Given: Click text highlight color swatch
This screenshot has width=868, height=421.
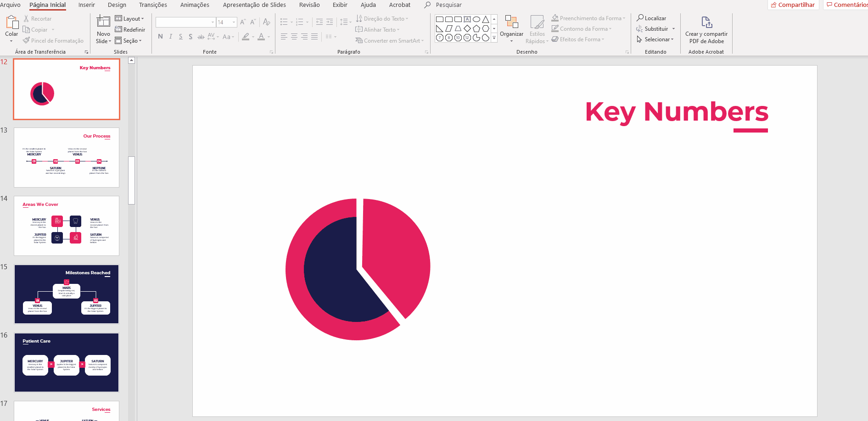Looking at the screenshot, I should [246, 37].
